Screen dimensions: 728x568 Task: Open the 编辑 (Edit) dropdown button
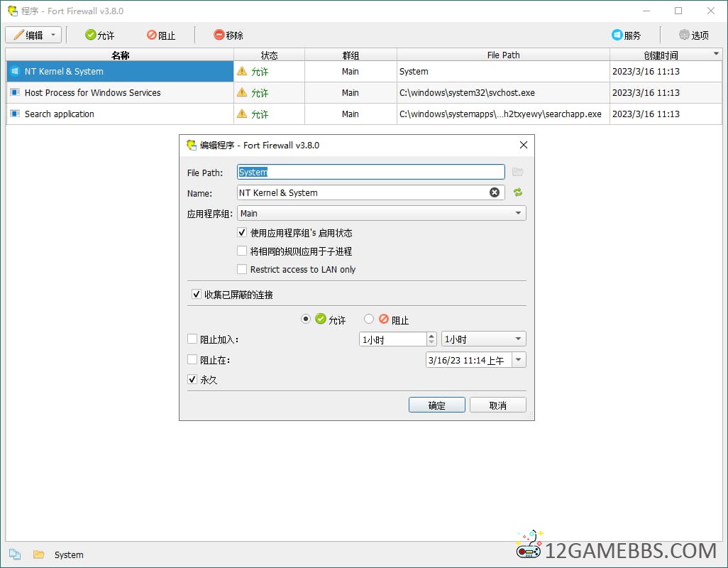(33, 35)
